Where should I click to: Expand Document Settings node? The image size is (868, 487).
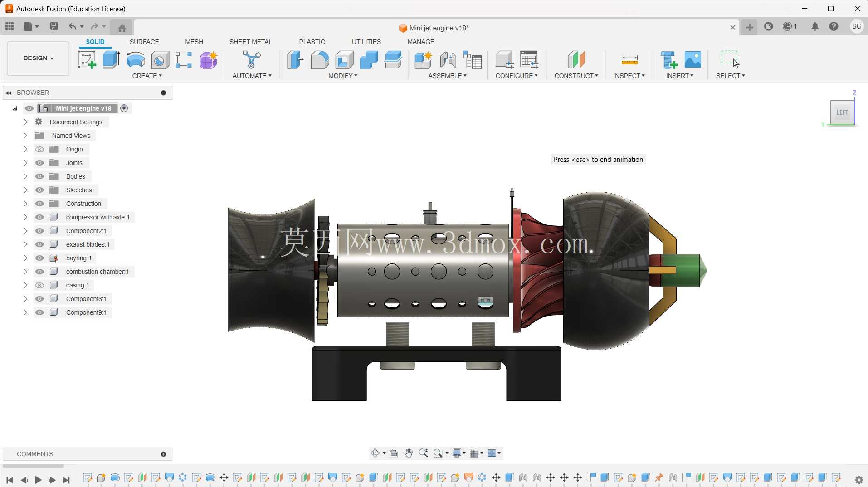(x=25, y=122)
